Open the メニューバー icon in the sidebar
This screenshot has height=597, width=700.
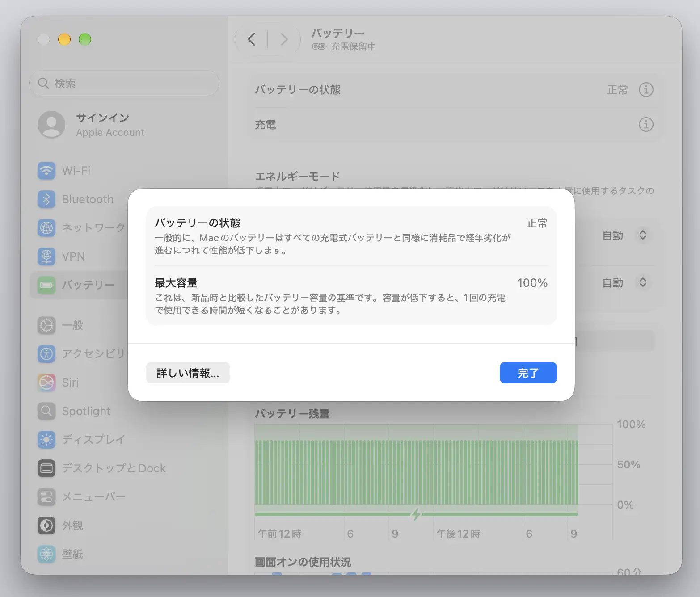click(x=46, y=497)
